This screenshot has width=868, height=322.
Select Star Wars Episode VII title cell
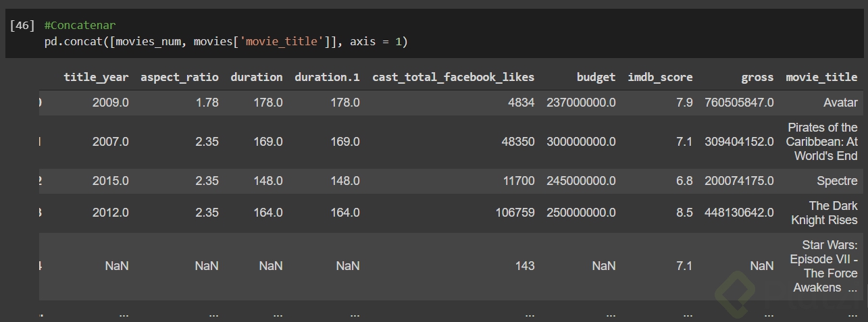[824, 266]
